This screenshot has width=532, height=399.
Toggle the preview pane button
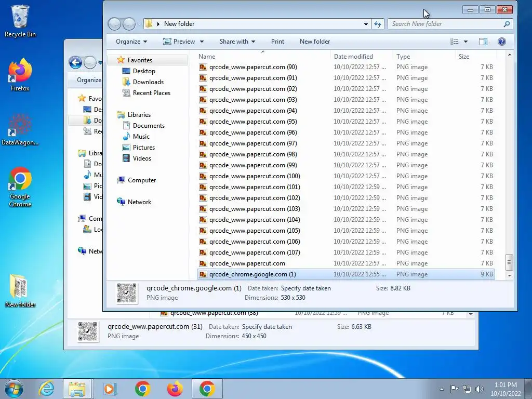point(483,42)
